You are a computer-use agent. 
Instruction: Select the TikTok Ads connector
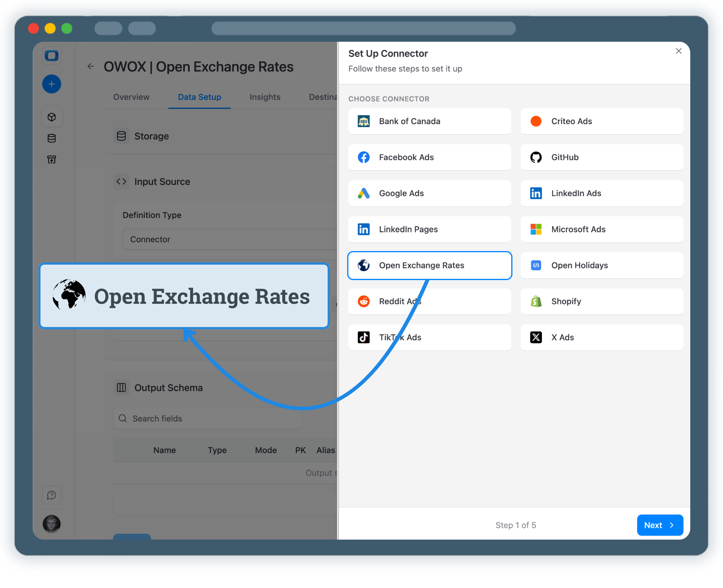coord(429,337)
